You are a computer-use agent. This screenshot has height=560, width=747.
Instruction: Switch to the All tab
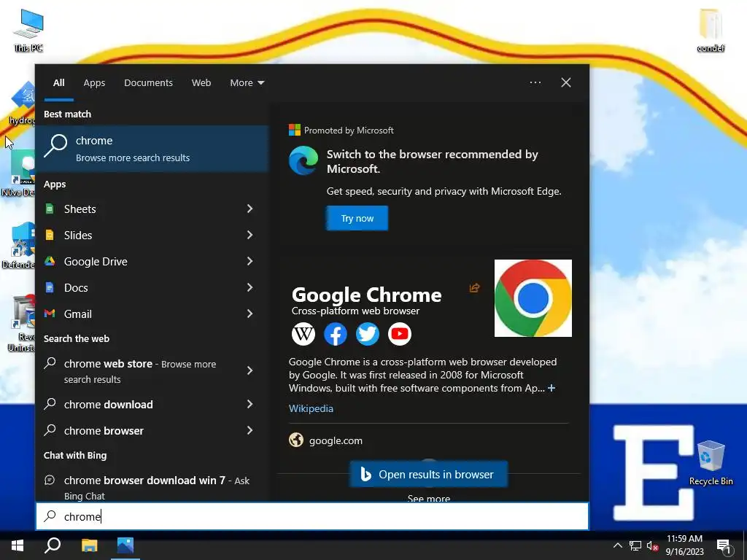pyautogui.click(x=58, y=83)
